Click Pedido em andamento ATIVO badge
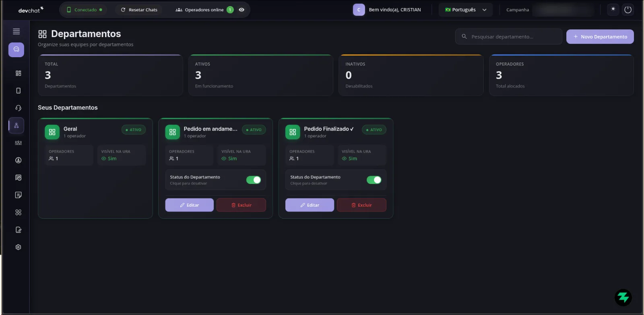This screenshot has height=315, width=644. click(254, 130)
